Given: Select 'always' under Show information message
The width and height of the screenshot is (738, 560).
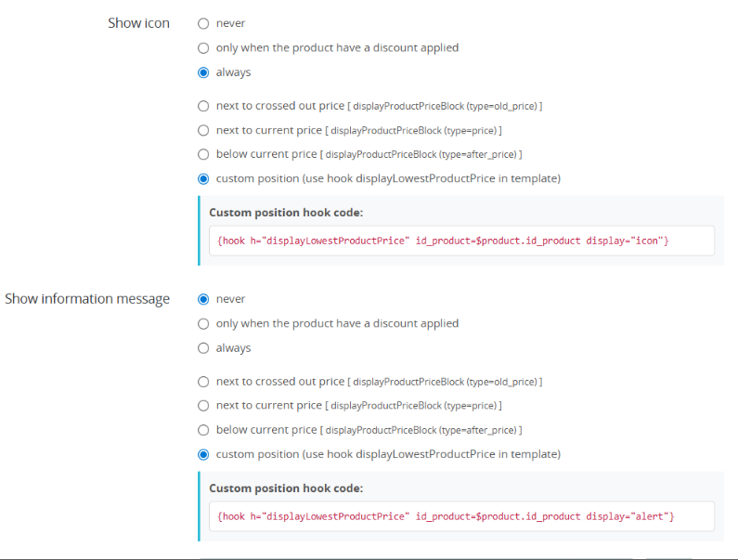Looking at the screenshot, I should [x=203, y=348].
